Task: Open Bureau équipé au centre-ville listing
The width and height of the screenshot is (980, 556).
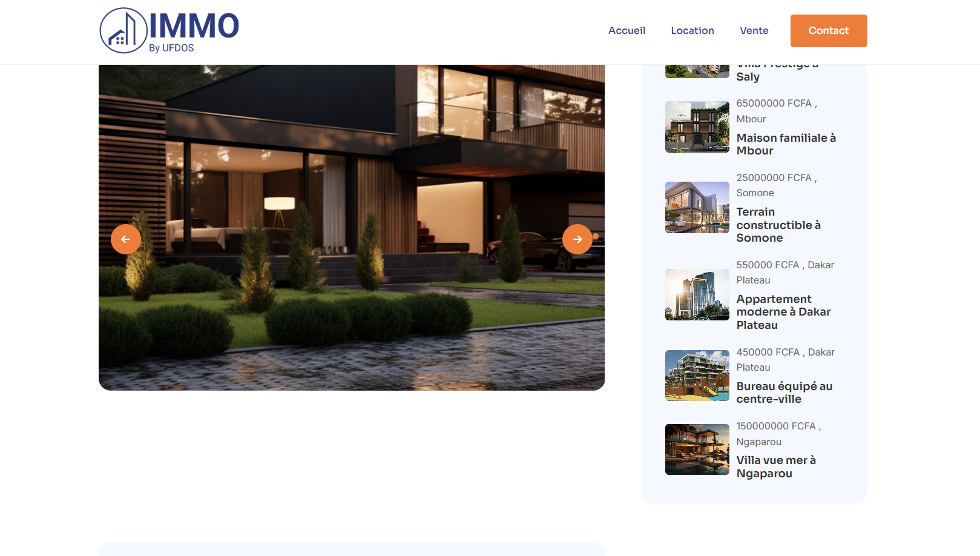Action: [784, 392]
